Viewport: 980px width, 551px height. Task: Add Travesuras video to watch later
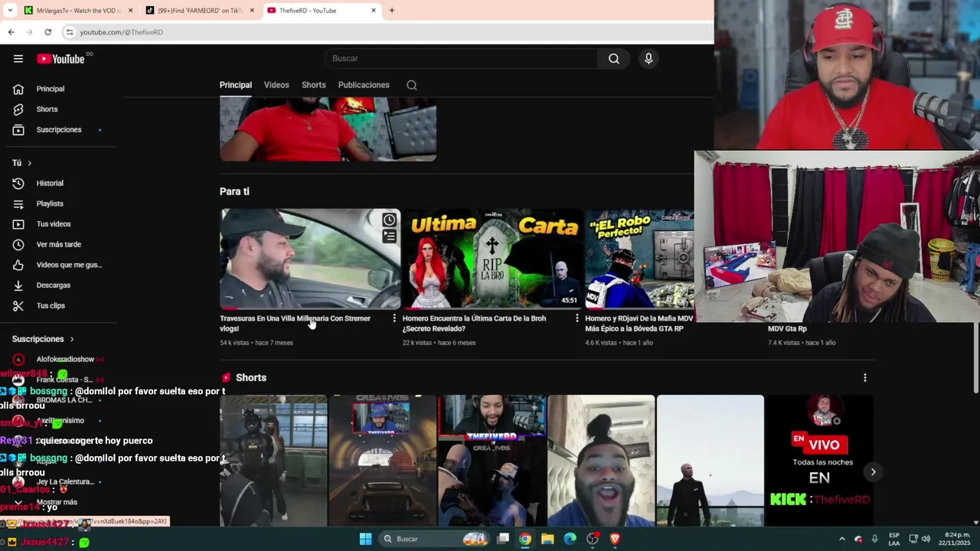tap(389, 220)
